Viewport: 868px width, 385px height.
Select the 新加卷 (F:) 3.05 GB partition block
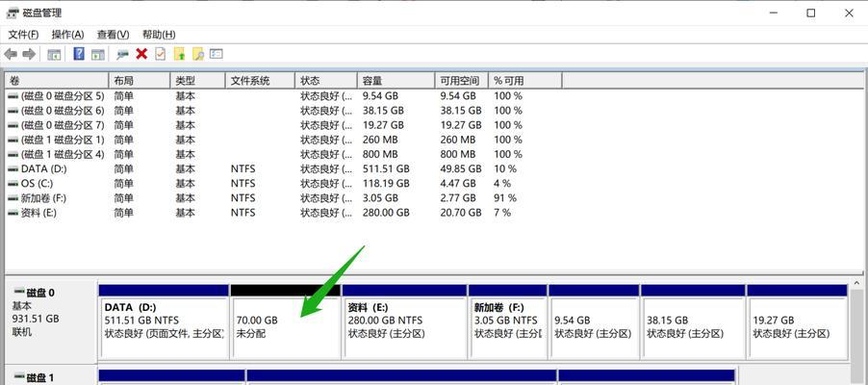click(x=507, y=322)
